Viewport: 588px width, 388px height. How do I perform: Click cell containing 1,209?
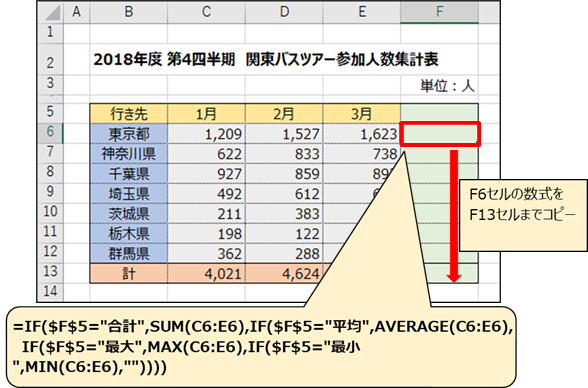pyautogui.click(x=206, y=133)
